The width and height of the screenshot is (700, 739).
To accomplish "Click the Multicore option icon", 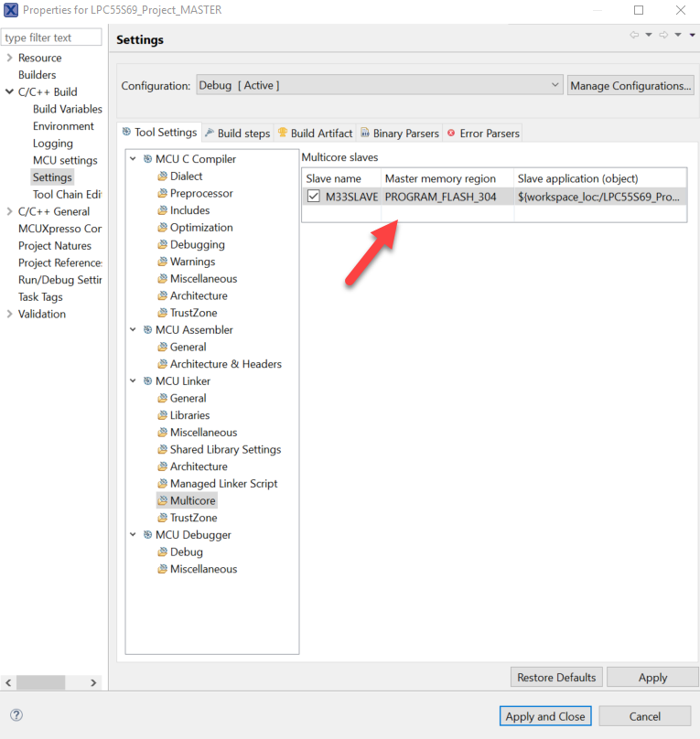I will [162, 500].
